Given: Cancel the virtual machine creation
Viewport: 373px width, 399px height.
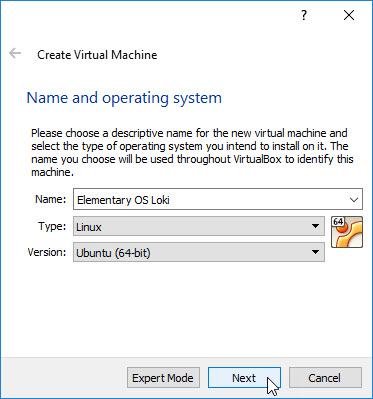Looking at the screenshot, I should 325,378.
